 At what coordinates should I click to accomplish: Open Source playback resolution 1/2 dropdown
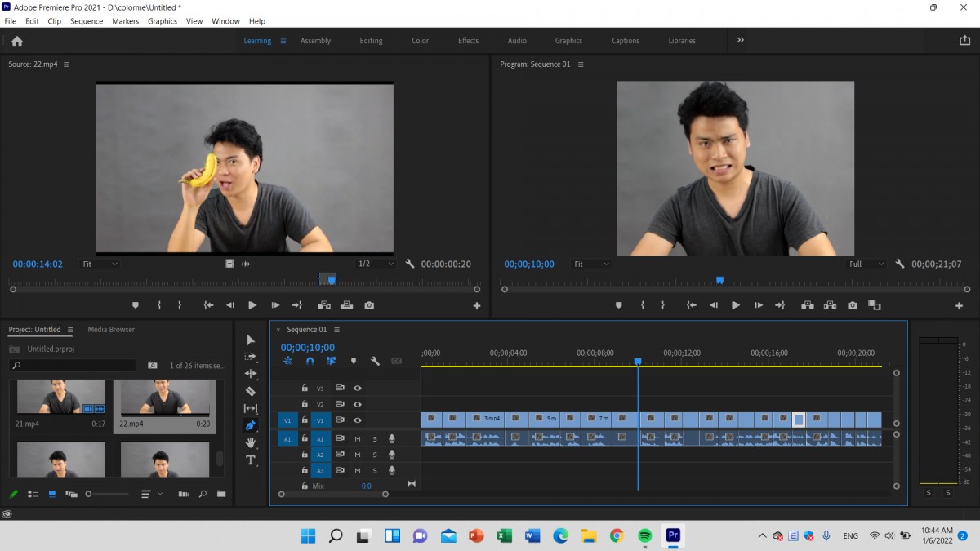(x=376, y=264)
